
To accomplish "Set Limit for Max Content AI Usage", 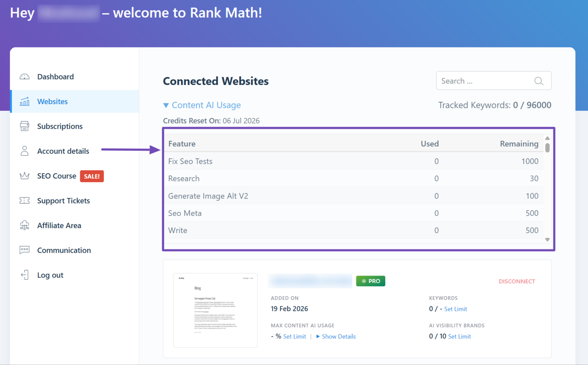I will point(294,336).
